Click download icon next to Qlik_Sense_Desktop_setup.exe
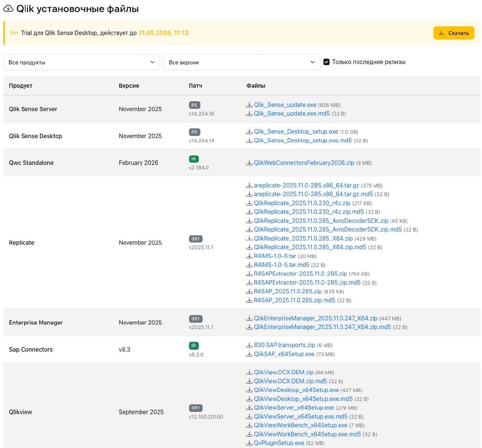 click(x=249, y=132)
